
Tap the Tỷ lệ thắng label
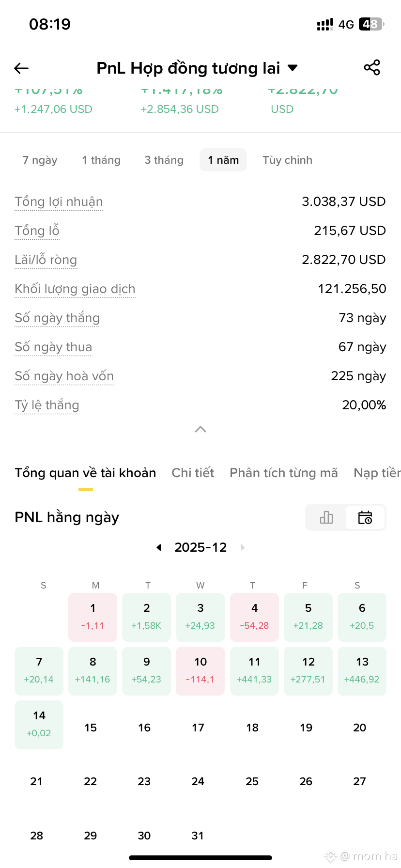point(47,405)
